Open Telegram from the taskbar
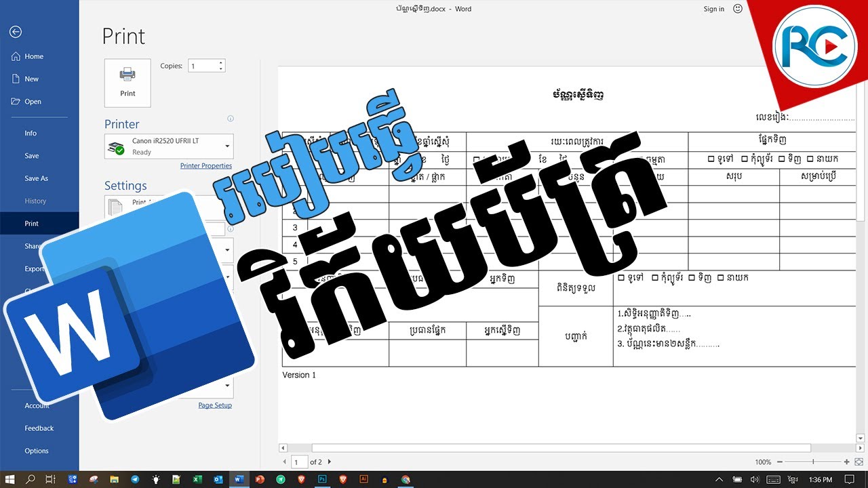868x488 pixels. [134, 479]
